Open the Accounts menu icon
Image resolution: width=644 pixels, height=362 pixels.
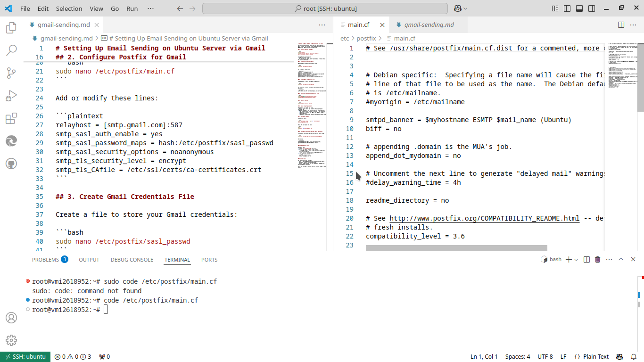pos(11,318)
